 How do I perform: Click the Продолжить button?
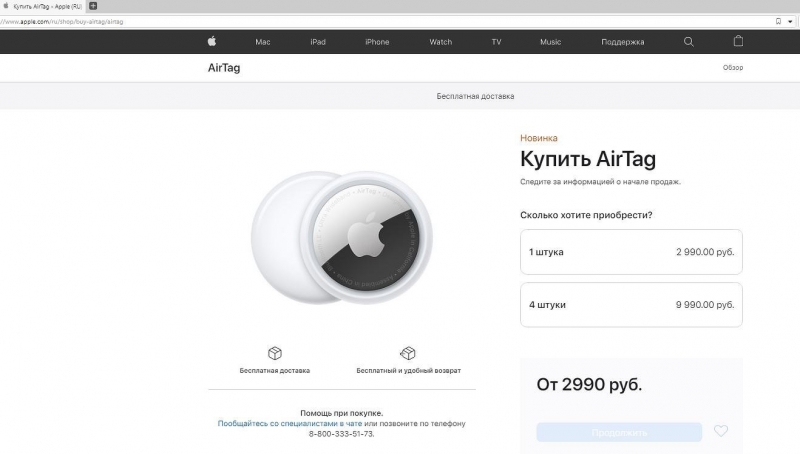619,432
